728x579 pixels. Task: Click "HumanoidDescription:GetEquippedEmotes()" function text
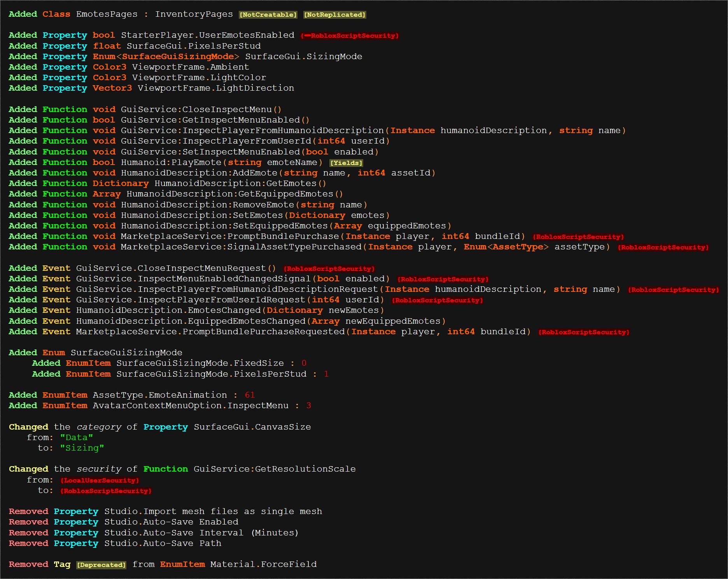[x=235, y=194]
